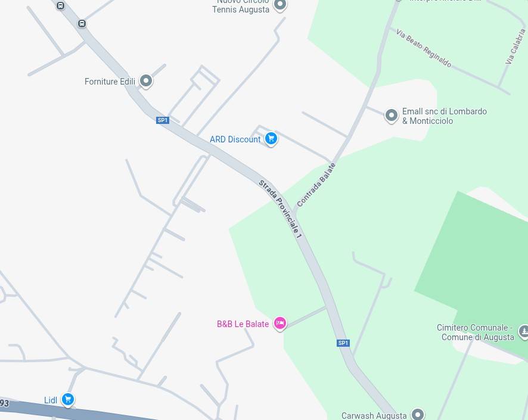The height and width of the screenshot is (420, 528).
Task: Select the Cimitero Comunale cemetery marker
Action: coord(523,331)
